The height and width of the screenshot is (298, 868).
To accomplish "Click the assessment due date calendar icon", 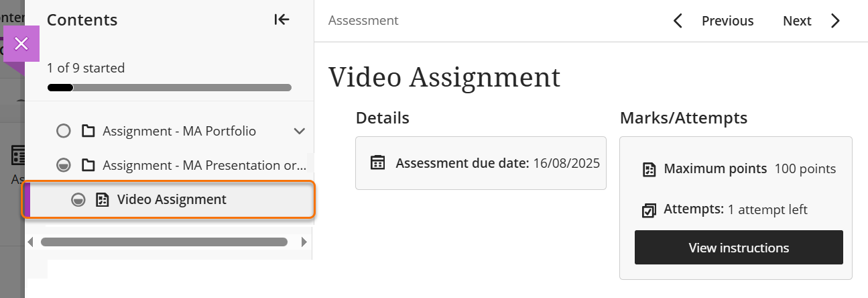I will pyautogui.click(x=378, y=163).
